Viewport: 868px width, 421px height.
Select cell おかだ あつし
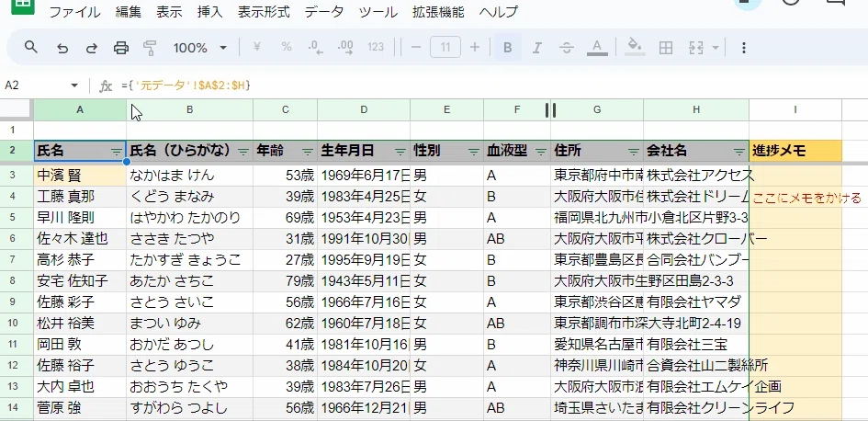[190, 345]
